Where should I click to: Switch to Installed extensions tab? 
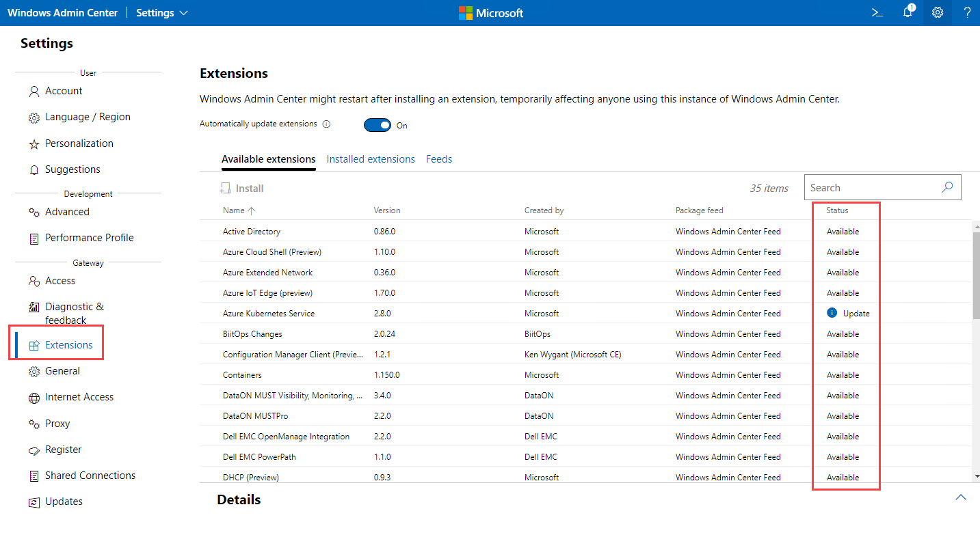tap(371, 159)
